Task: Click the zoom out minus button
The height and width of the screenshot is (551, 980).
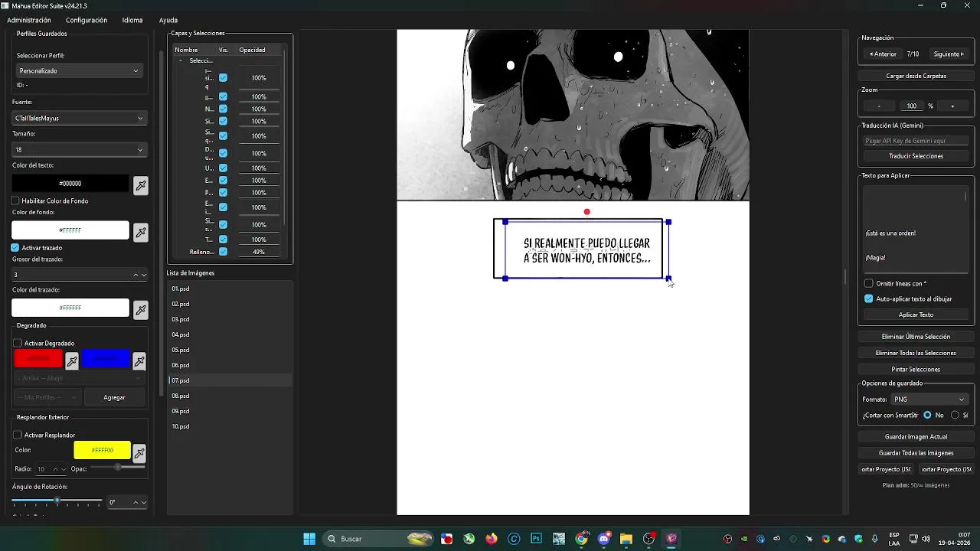Action: 879,106
